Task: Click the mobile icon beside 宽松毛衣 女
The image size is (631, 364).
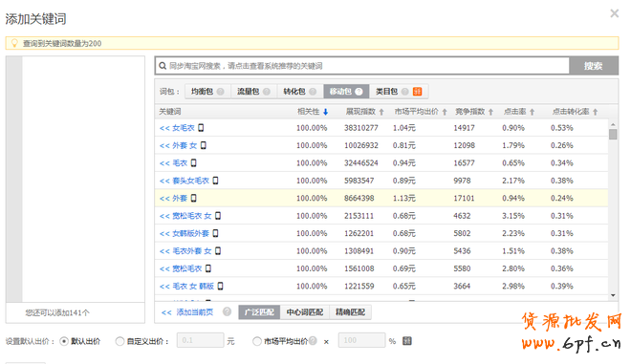Action: [218, 216]
